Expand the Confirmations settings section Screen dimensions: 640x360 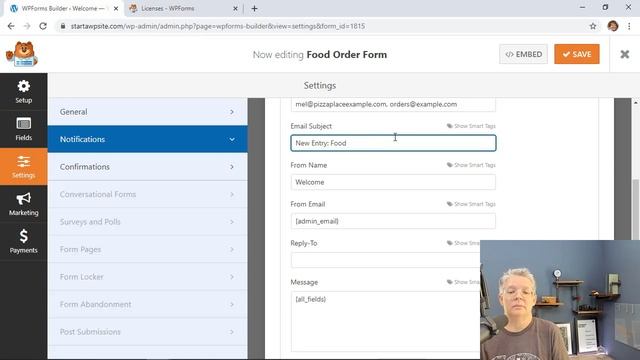coord(147,167)
